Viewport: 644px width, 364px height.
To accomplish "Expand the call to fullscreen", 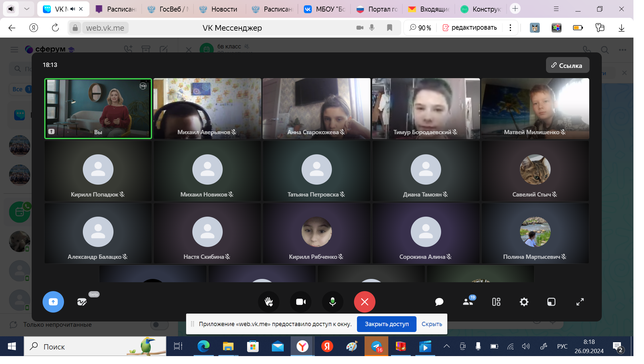I will click(x=580, y=302).
